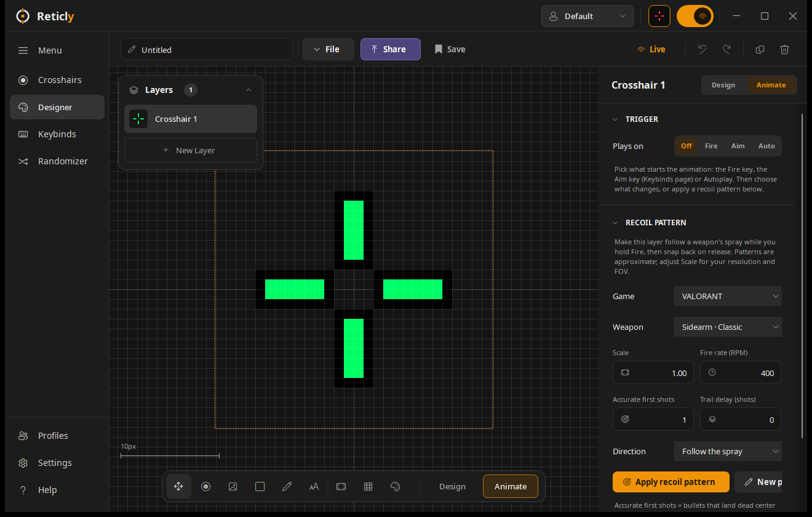This screenshot has height=517, width=812.
Task: Open the Default profile dropdown
Action: [587, 16]
